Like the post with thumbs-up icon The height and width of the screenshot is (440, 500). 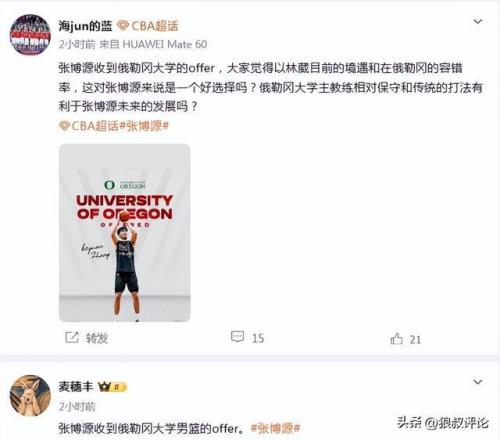396,339
